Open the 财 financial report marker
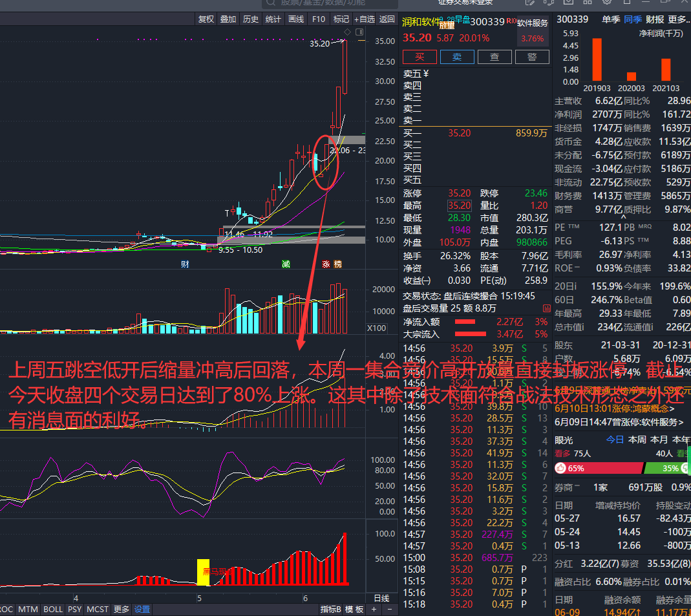 tap(185, 264)
